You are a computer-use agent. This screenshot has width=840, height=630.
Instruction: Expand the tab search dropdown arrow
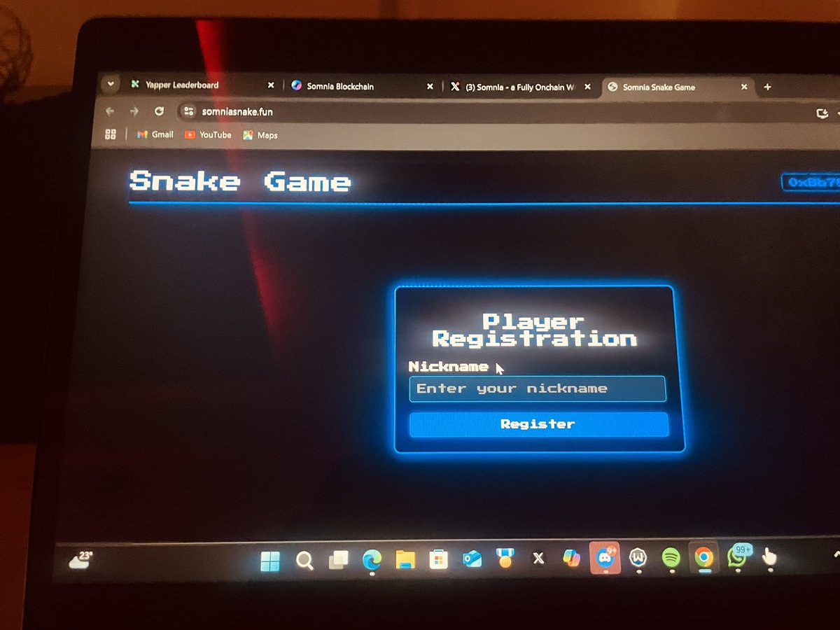coord(110,85)
